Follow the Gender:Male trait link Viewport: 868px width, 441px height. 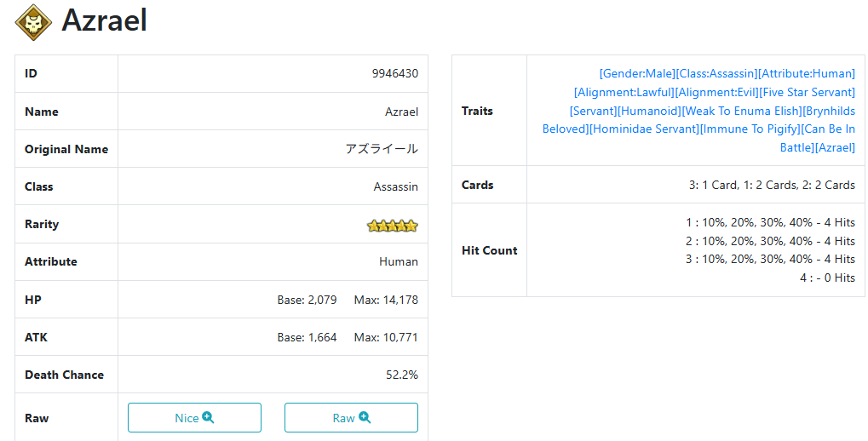tap(637, 73)
